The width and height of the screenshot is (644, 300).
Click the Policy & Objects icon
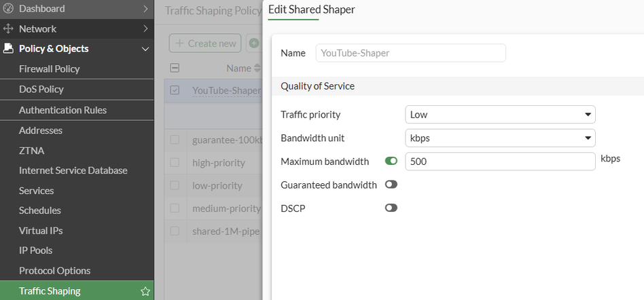(x=9, y=49)
